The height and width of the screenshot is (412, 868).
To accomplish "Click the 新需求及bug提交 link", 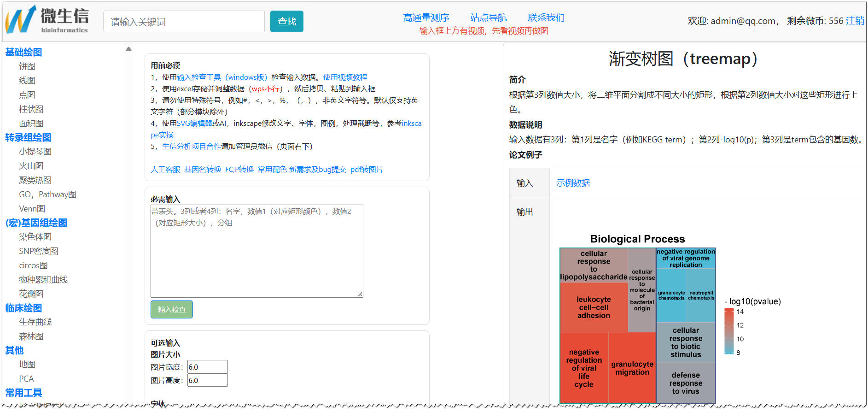I will [x=318, y=170].
